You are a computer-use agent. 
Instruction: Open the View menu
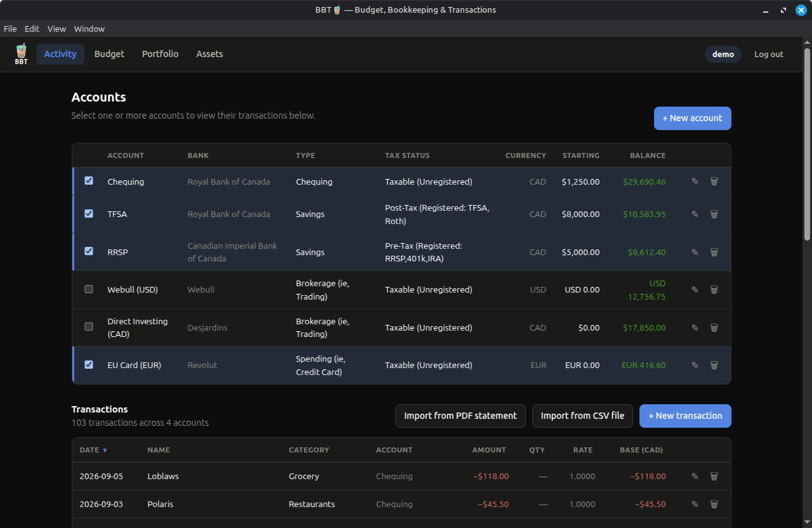tap(56, 29)
